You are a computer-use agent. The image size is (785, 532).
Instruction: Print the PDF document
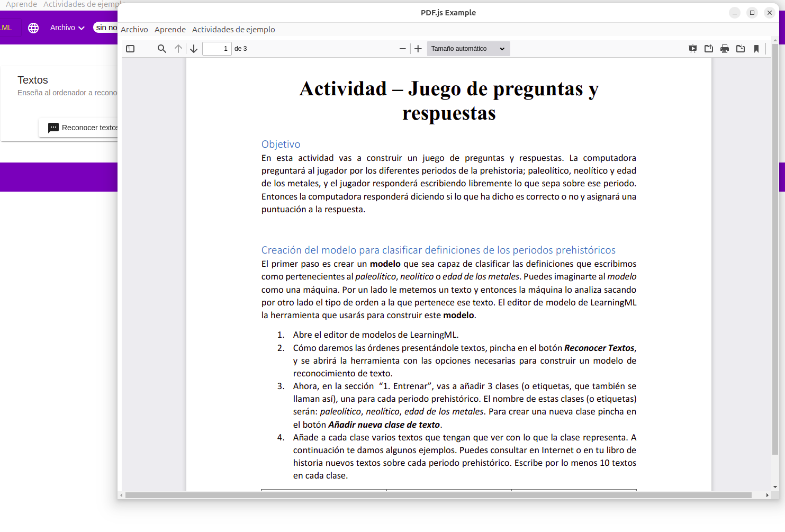725,49
